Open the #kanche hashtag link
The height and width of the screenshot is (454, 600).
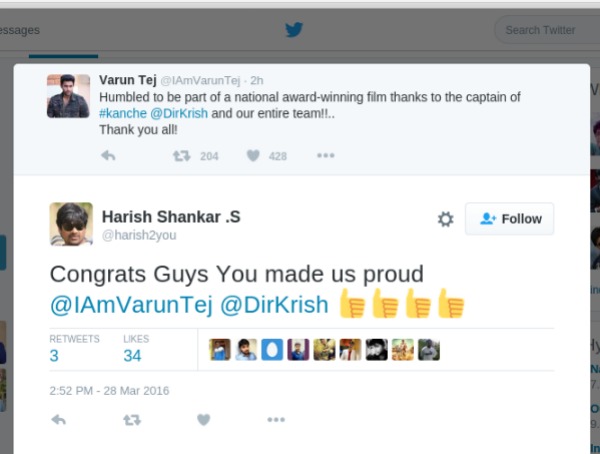tap(123, 115)
